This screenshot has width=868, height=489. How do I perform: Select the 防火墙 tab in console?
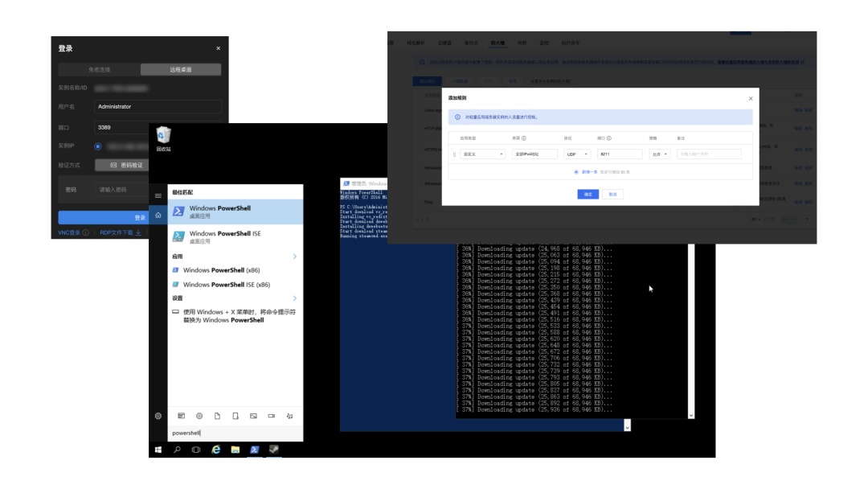(497, 43)
